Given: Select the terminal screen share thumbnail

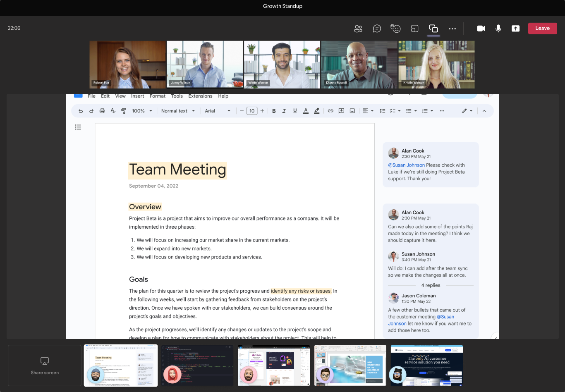Looking at the screenshot, I should (197, 365).
